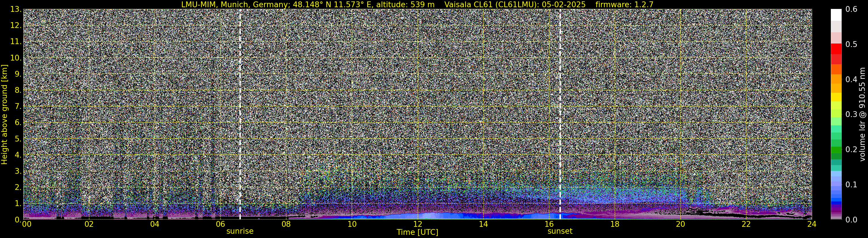Click the height axis tick label 3

pyautogui.click(x=18, y=171)
